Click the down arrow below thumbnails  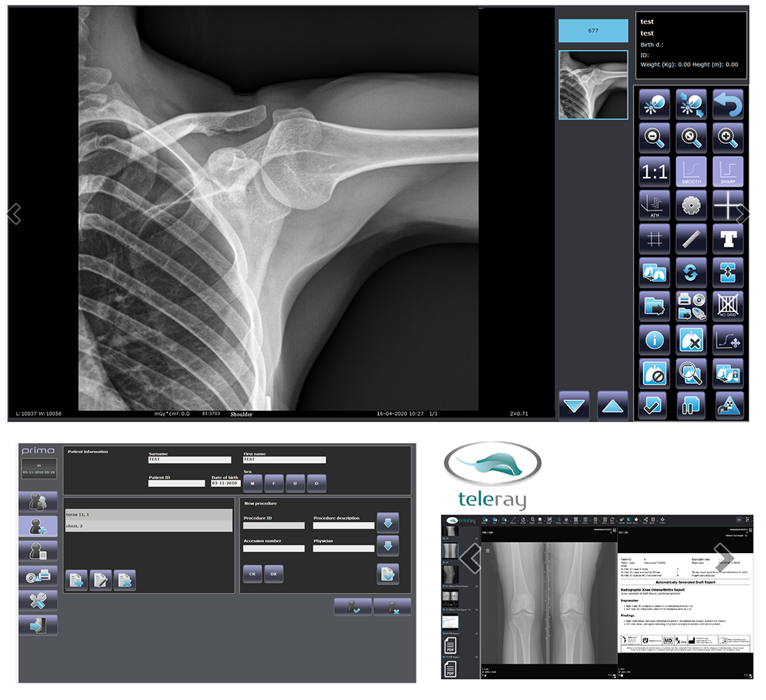(574, 406)
